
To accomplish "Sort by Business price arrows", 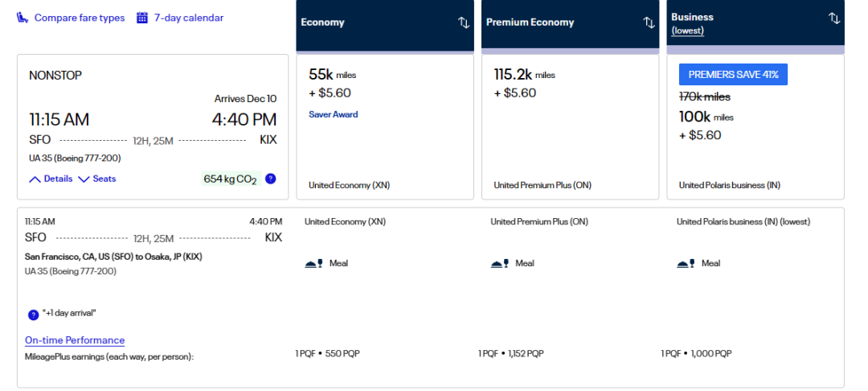I will [833, 18].
